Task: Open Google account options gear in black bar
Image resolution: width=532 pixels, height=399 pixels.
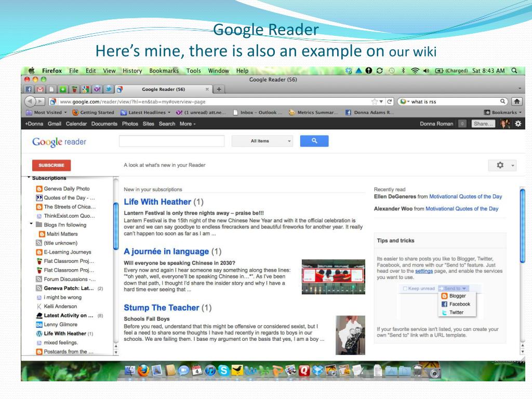Action: click(x=518, y=124)
